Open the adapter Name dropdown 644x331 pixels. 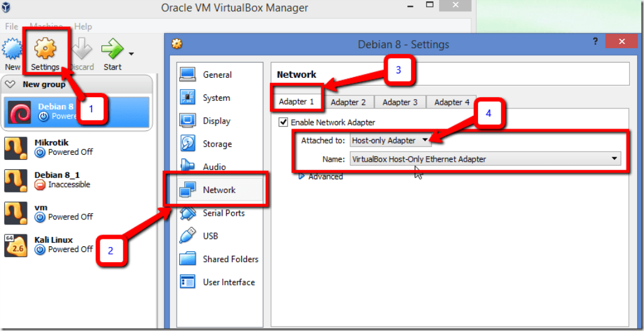tap(485, 159)
